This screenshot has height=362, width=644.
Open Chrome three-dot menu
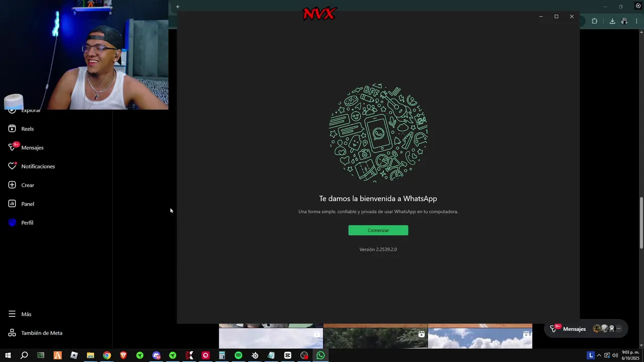click(x=637, y=21)
